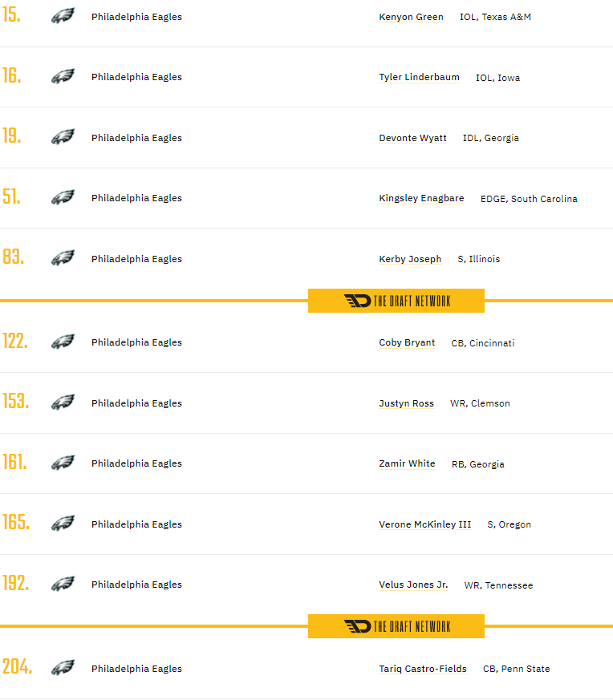The image size is (613, 700).
Task: Click Eagles logo beside pick 161
Action: pos(63,463)
